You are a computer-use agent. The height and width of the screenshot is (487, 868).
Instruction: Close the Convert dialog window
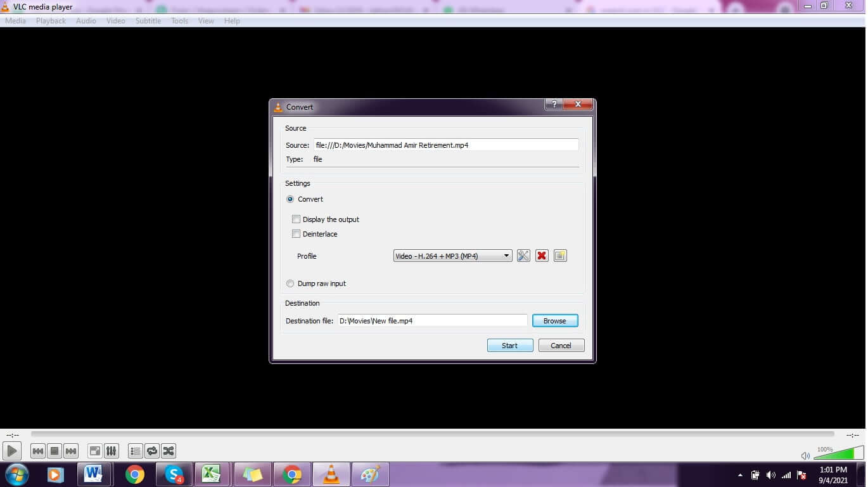[x=577, y=105]
